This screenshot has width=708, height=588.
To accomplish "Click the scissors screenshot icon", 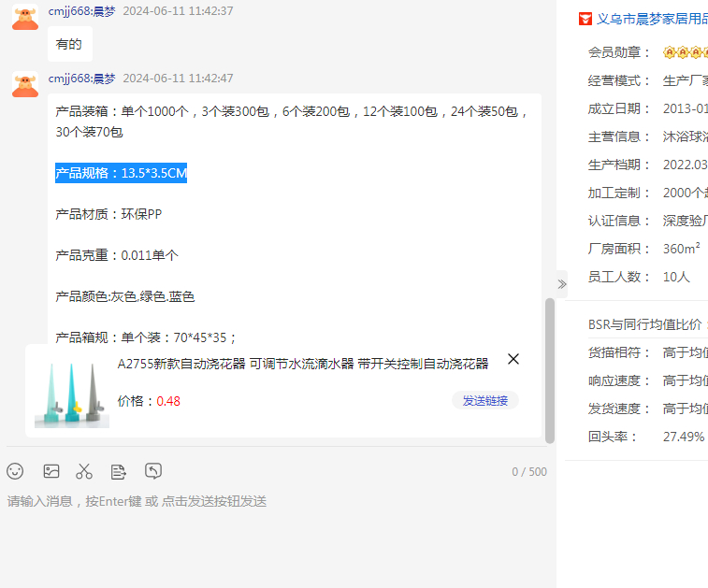I will 84,471.
